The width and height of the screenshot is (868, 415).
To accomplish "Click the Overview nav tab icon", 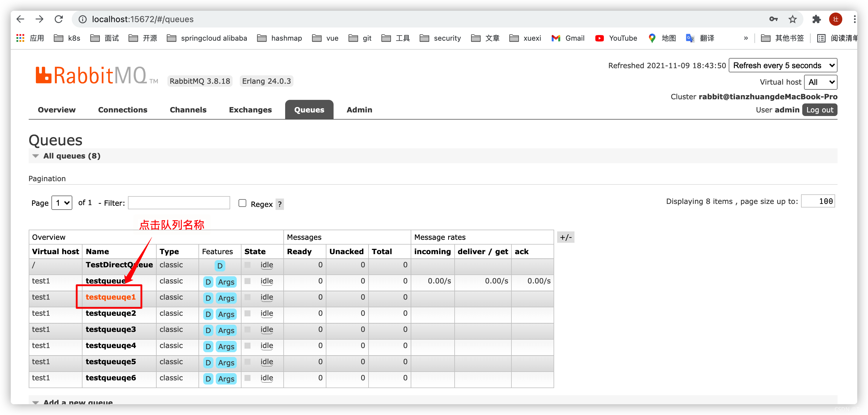I will click(56, 110).
